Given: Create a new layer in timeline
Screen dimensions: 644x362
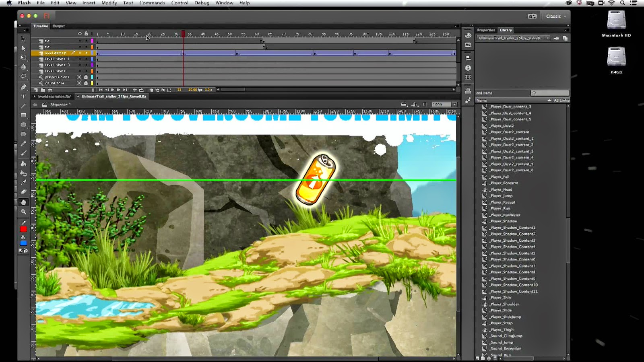Looking at the screenshot, I should 36,90.
